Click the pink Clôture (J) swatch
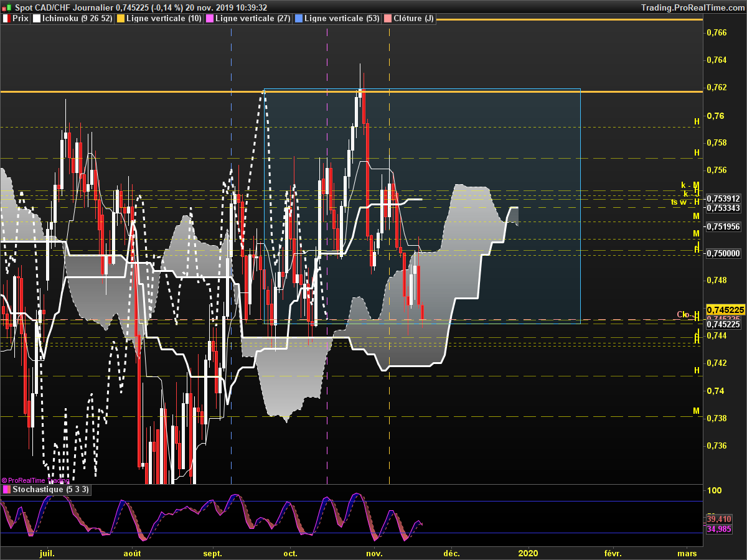747x560 pixels. [x=388, y=19]
